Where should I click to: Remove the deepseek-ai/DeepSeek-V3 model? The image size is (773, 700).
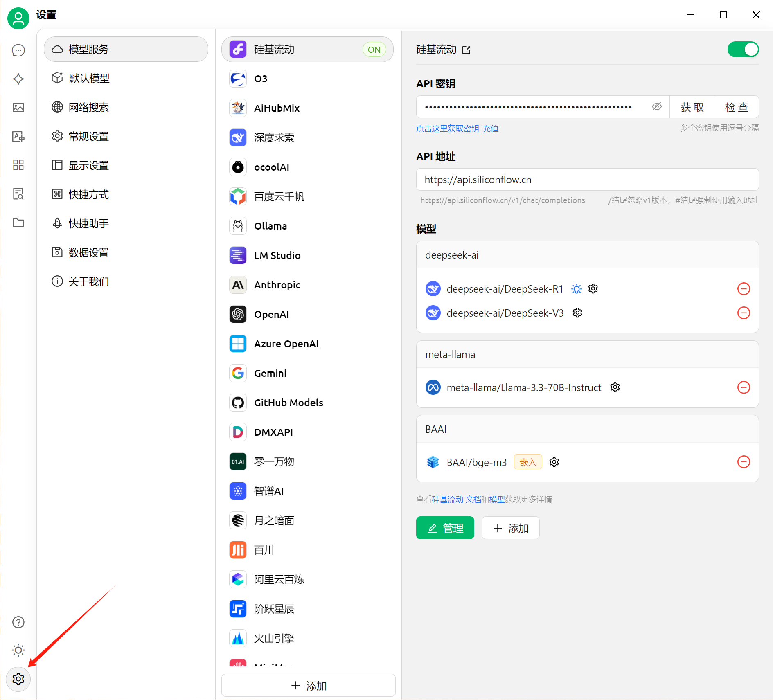(x=744, y=313)
